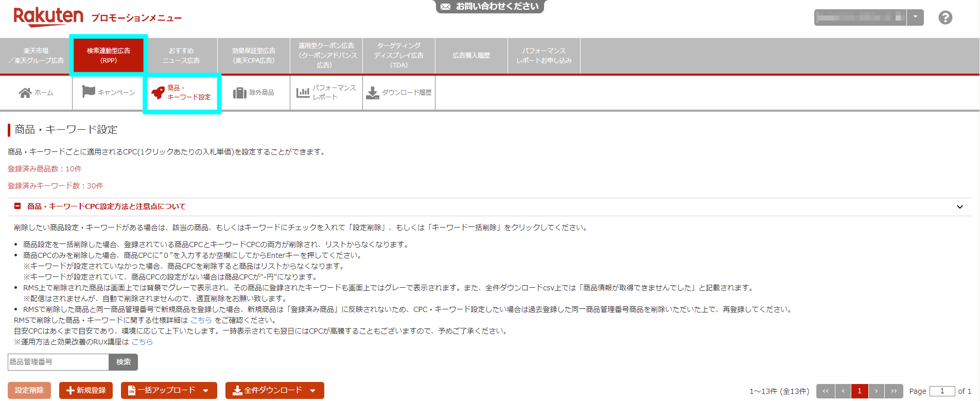Open the 全件ダウンロード dropdown arrow
The width and height of the screenshot is (980, 401).
coord(313,391)
